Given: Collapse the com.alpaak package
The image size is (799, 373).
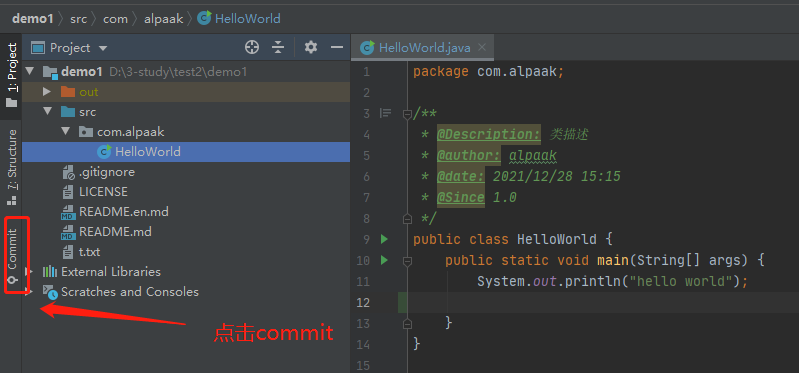Looking at the screenshot, I should 66,131.
